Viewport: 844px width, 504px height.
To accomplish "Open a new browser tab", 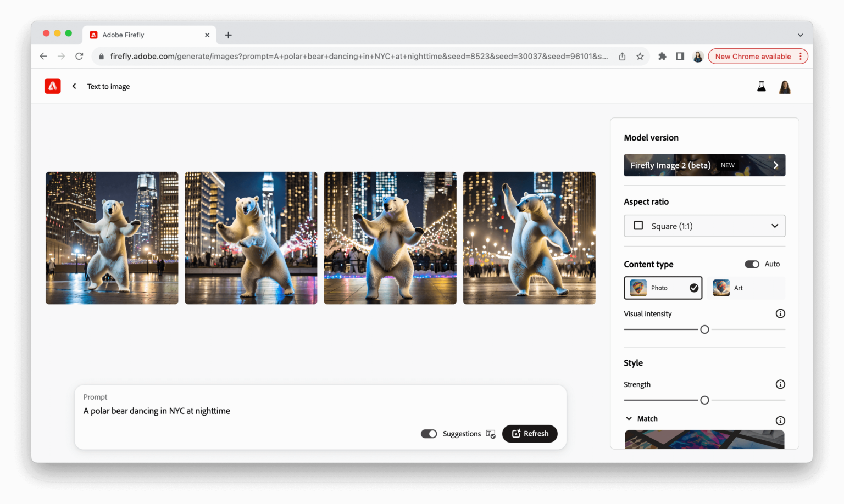I will (228, 35).
